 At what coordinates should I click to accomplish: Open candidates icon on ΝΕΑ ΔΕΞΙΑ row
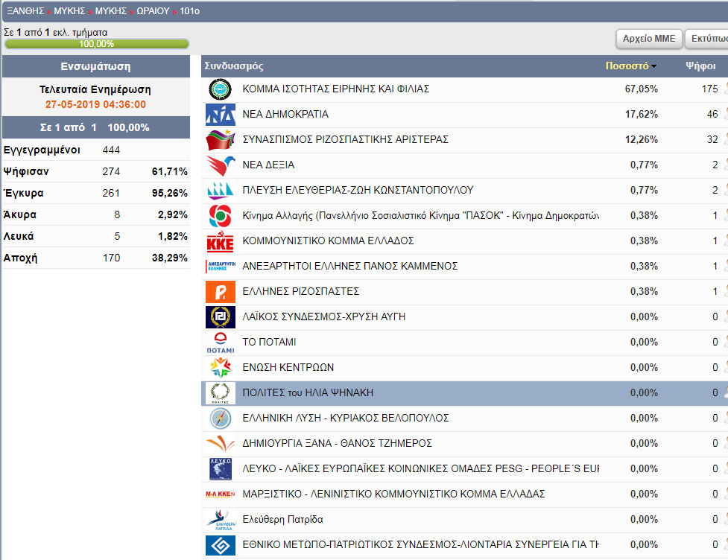click(x=725, y=165)
